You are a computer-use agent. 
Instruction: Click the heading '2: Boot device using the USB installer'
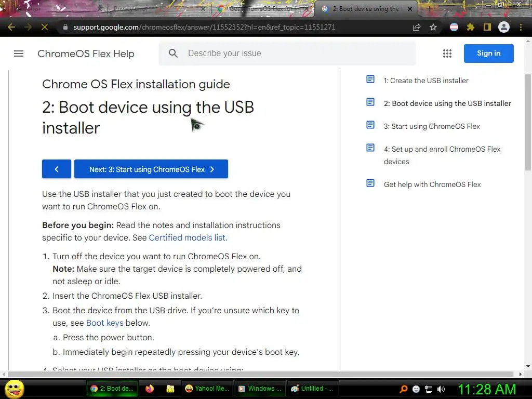[148, 117]
